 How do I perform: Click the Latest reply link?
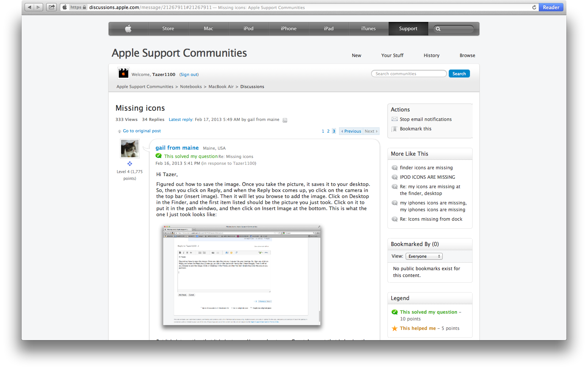[x=181, y=120]
